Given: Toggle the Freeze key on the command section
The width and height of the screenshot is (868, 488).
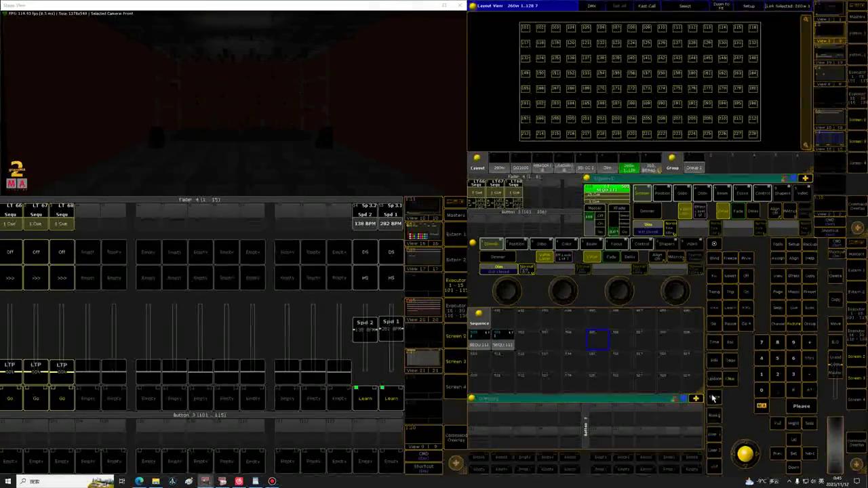Looking at the screenshot, I should pos(730,258).
